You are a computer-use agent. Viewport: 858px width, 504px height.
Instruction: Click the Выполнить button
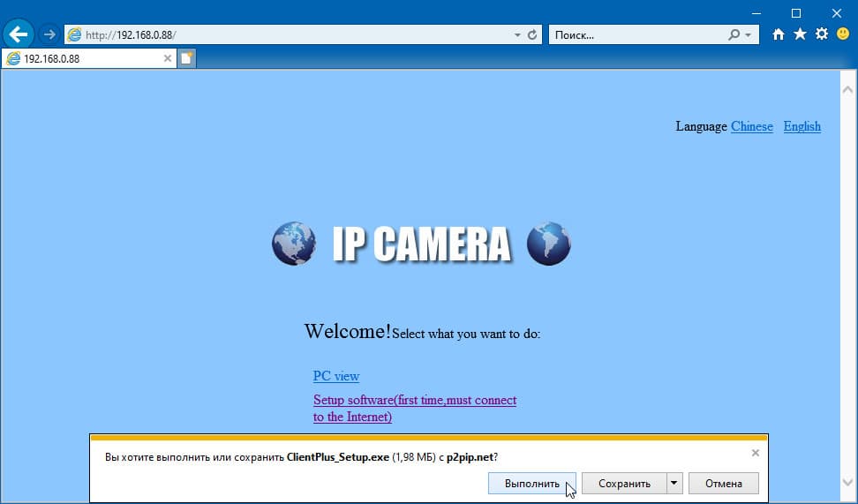(x=532, y=483)
